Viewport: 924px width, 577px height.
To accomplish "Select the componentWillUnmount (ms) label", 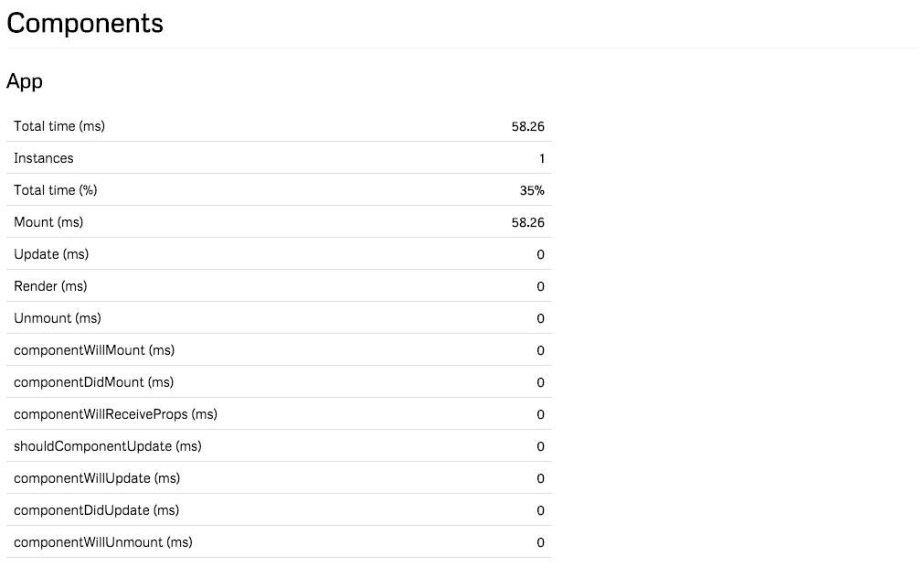I will point(103,542).
